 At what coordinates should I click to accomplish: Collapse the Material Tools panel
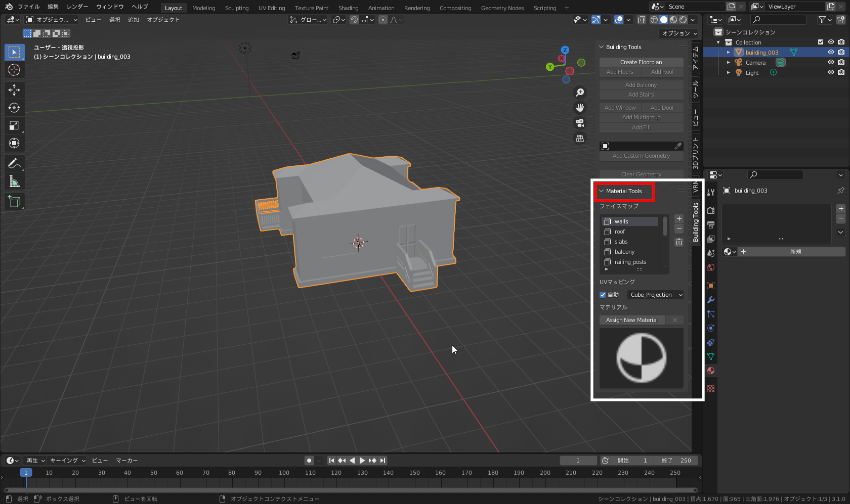coord(601,192)
